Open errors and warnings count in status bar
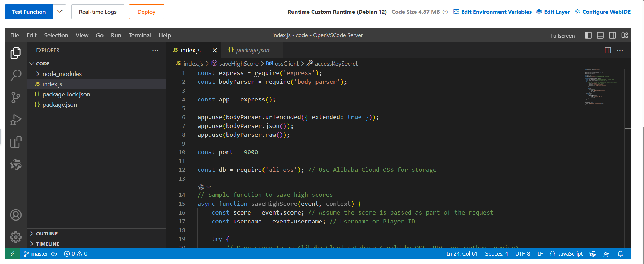 (x=76, y=254)
